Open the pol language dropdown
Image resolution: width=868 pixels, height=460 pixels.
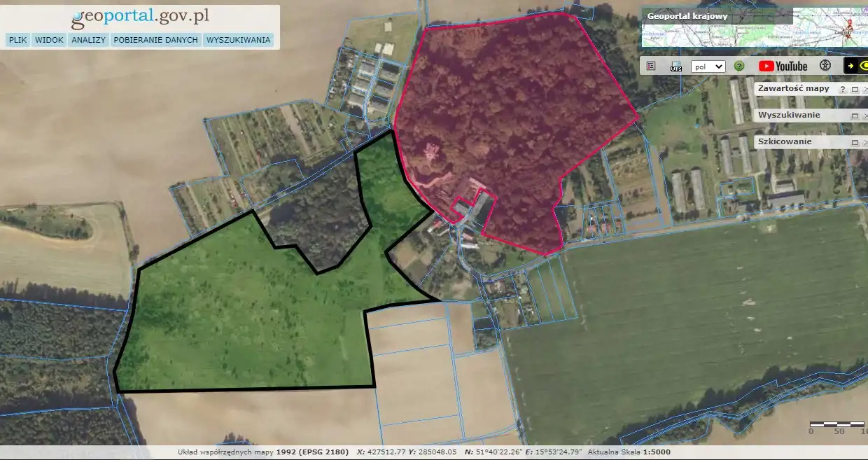tap(708, 67)
